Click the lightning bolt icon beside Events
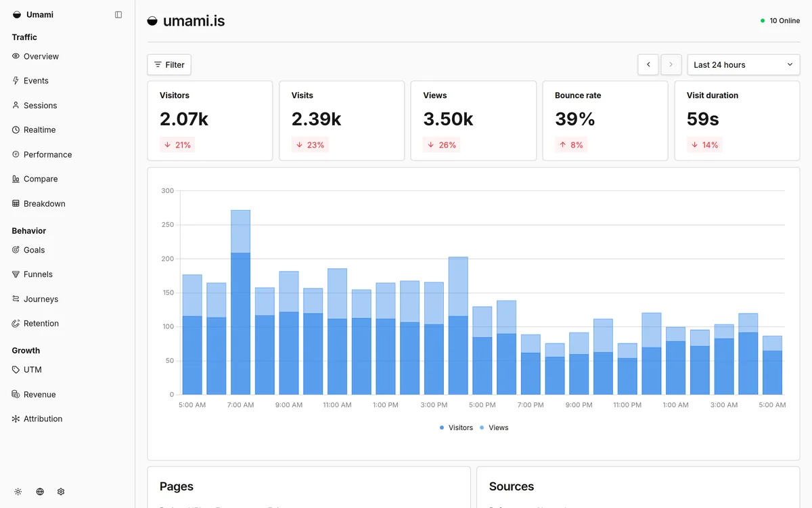Screen dimensions: 812x508 click(16, 81)
